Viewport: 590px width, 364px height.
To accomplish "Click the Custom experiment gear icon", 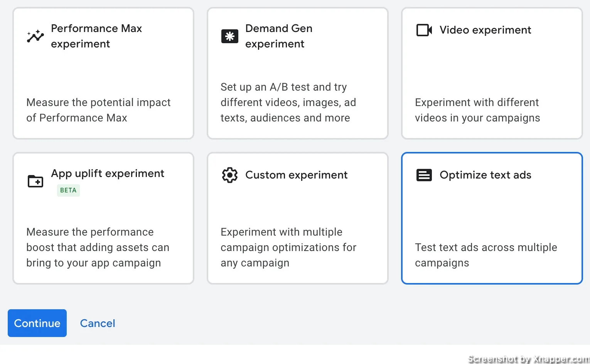I will (x=230, y=175).
